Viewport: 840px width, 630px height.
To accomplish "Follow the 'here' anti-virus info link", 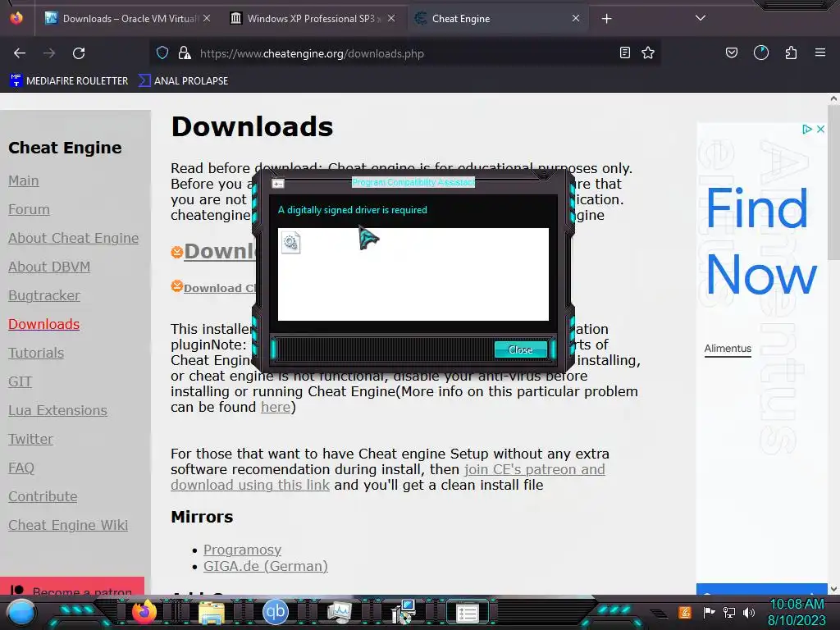I will click(x=276, y=407).
